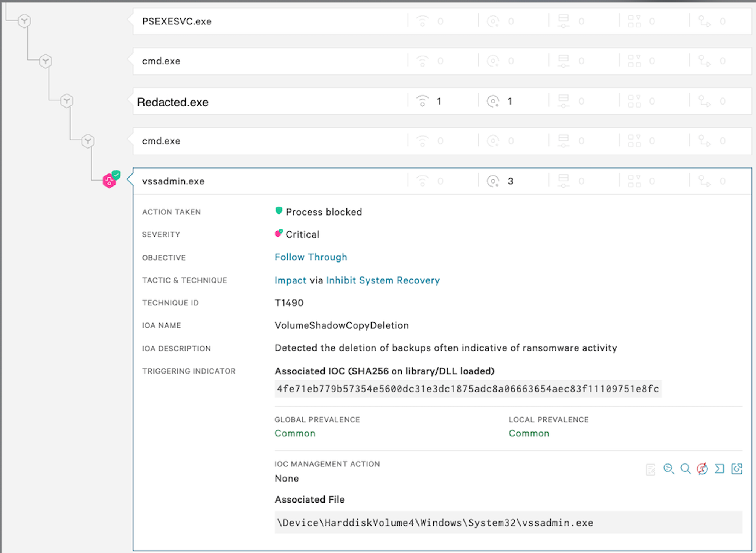Click the red-and-blue circular arrows icon
The image size is (756, 553).
(702, 469)
